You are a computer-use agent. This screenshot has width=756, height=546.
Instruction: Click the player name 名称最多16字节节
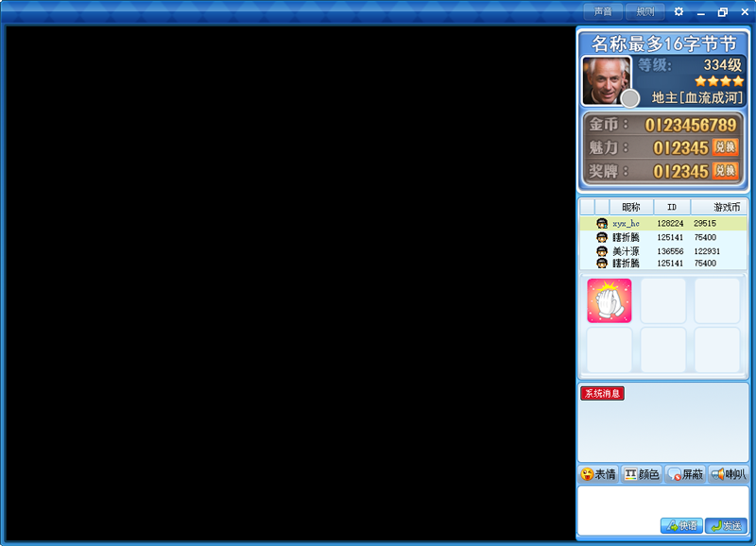664,43
